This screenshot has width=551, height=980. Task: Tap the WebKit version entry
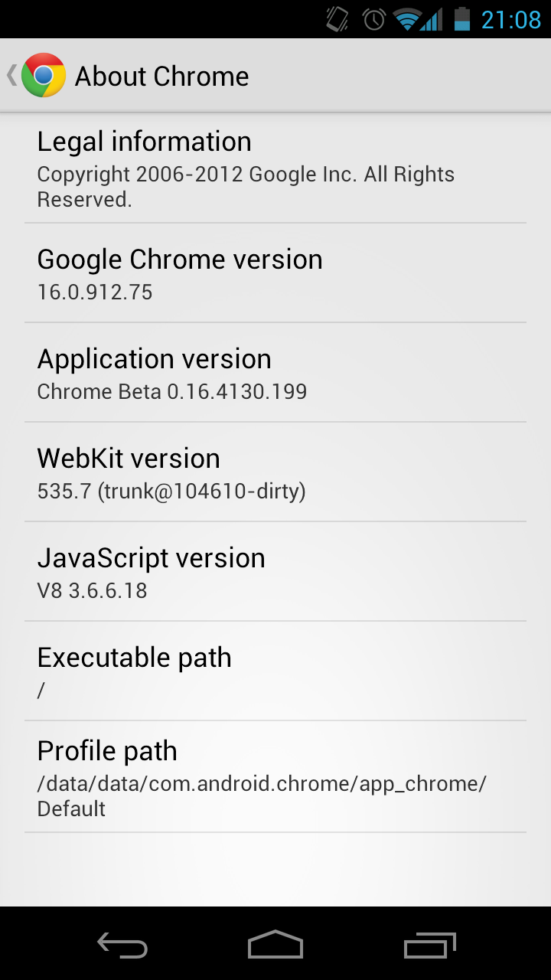[275, 472]
